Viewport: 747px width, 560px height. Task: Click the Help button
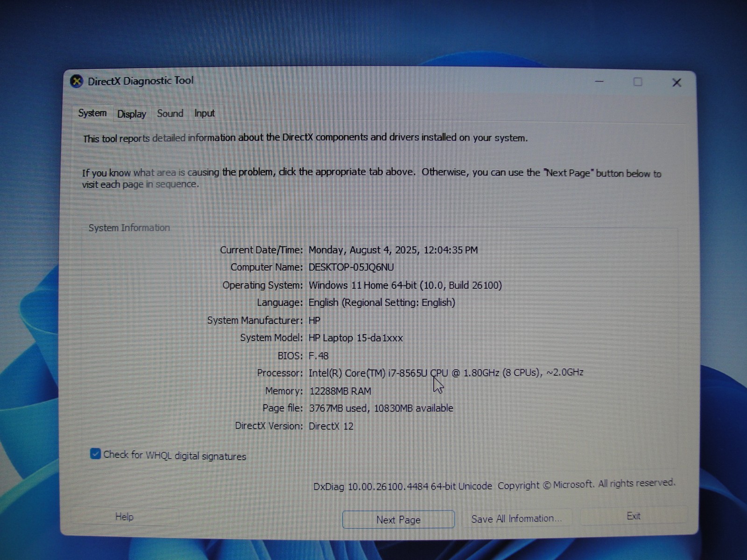click(124, 517)
